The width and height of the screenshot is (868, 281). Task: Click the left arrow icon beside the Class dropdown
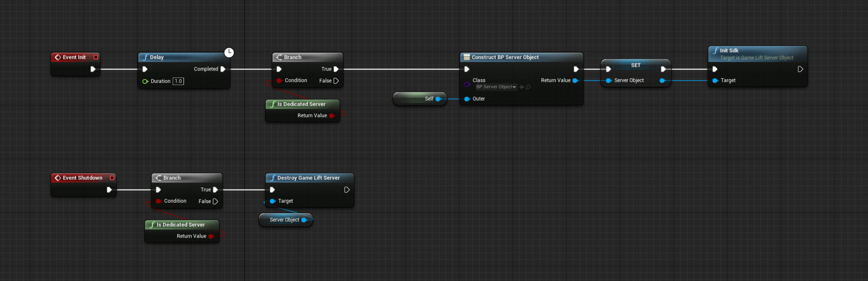(522, 87)
